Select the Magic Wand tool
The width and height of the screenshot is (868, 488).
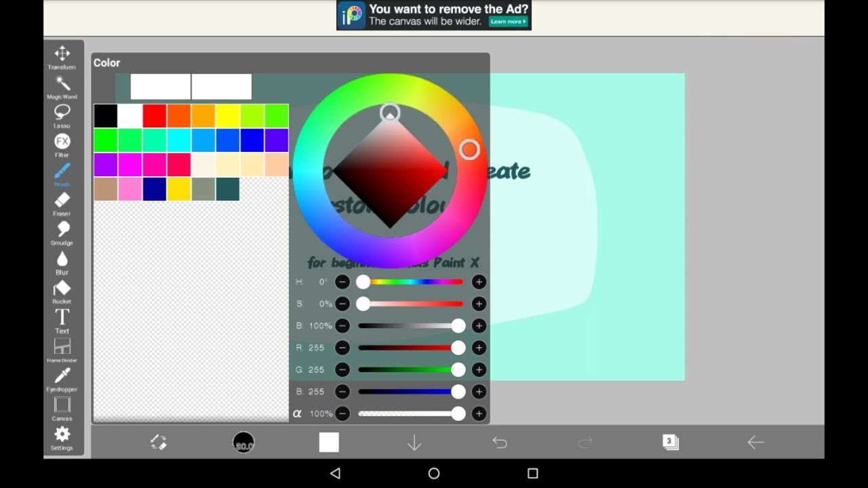[62, 85]
